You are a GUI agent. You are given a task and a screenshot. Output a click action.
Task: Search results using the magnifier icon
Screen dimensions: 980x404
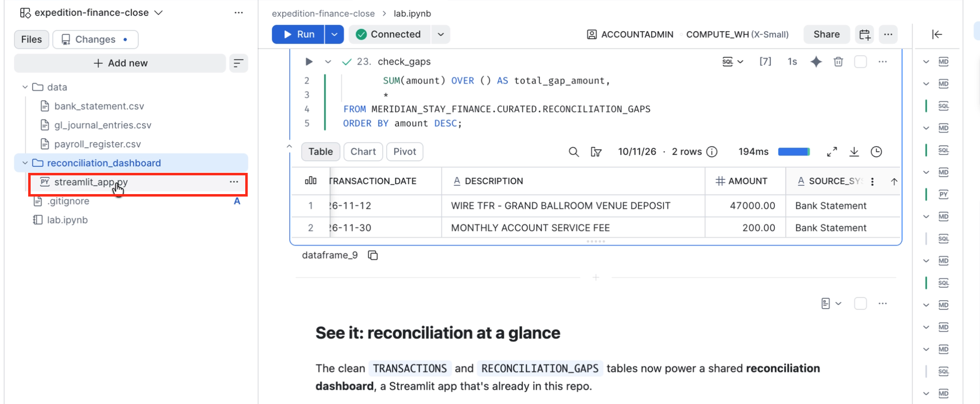pos(574,152)
